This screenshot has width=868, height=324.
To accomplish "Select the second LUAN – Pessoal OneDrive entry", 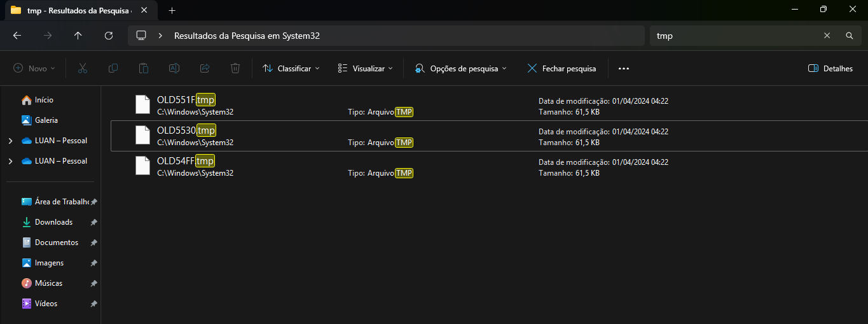I will point(55,161).
